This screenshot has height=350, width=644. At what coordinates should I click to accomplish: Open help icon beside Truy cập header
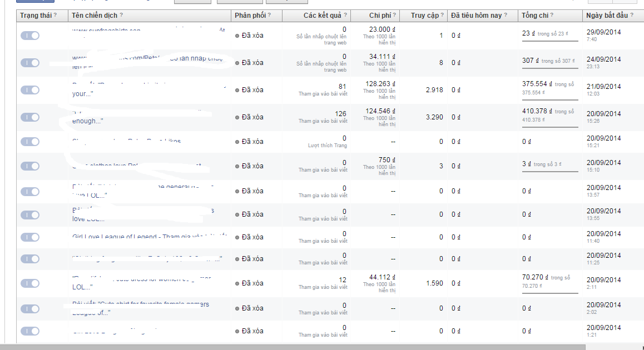click(442, 15)
